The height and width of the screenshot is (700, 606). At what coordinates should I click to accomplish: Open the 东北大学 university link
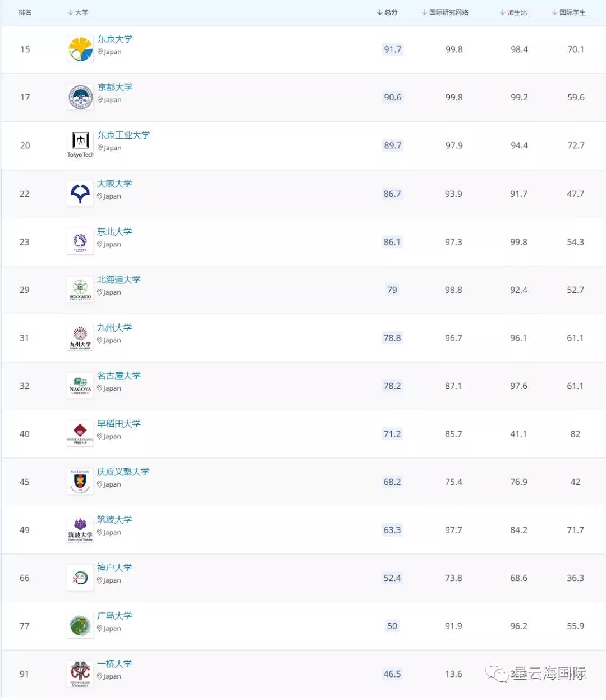coord(114,232)
